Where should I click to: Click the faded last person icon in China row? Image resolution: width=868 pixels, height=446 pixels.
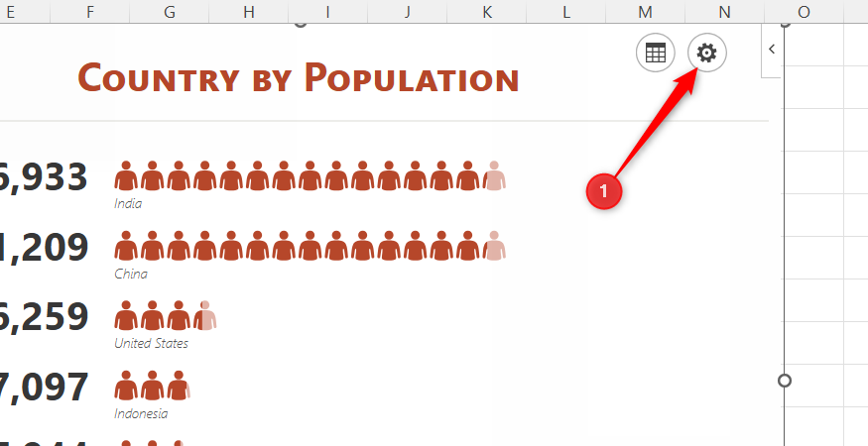click(494, 246)
